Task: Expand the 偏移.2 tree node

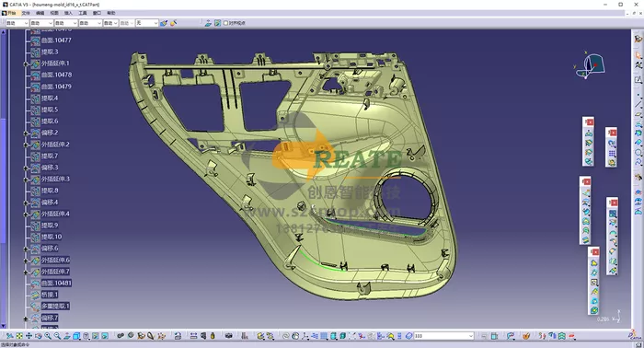Action: 26,133
